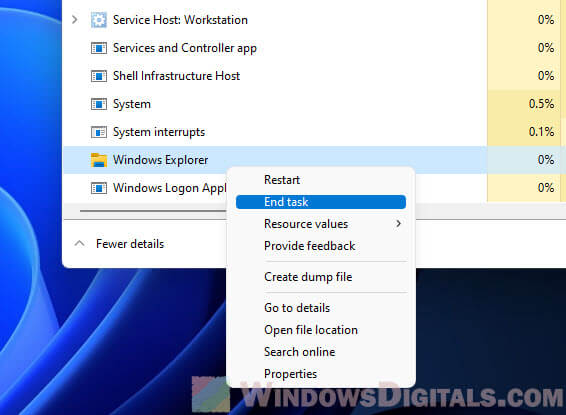566x415 pixels.
Task: Click the 0% CPU value for Shell Infrastructure Host
Action: (x=545, y=76)
